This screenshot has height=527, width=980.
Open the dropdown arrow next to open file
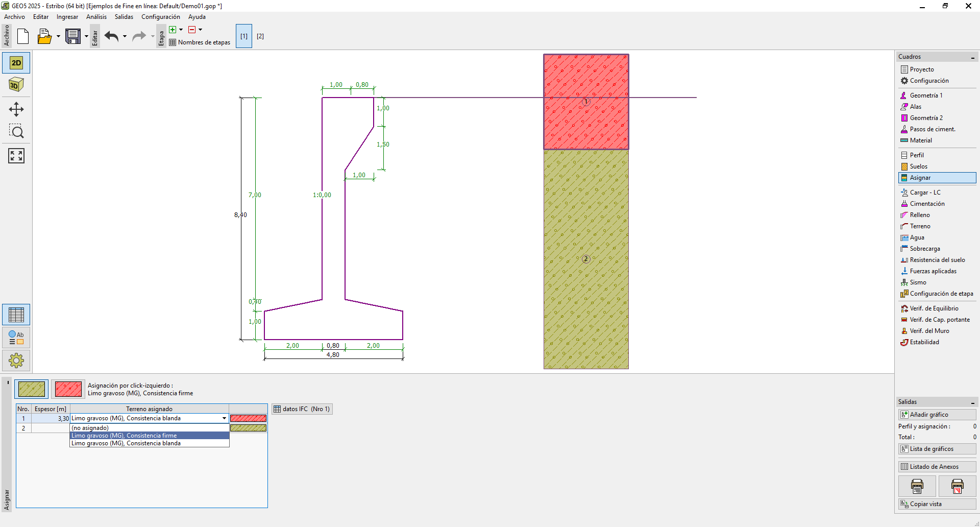(58, 36)
